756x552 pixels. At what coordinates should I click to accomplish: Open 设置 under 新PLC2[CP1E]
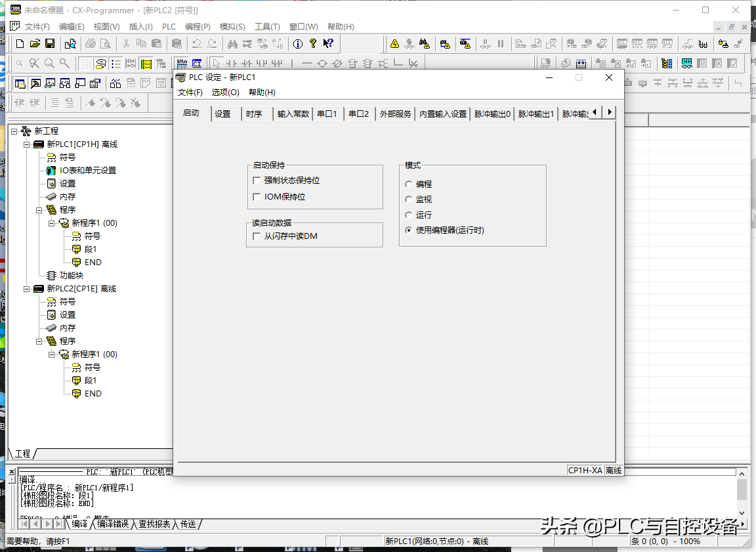click(x=68, y=315)
